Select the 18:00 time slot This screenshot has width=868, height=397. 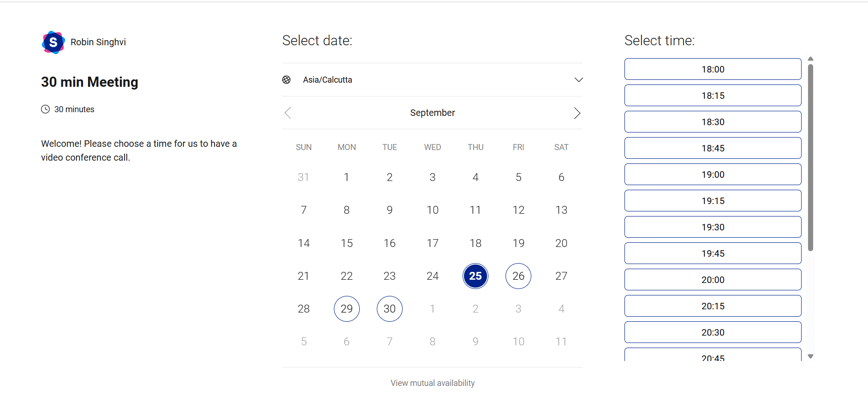point(713,69)
